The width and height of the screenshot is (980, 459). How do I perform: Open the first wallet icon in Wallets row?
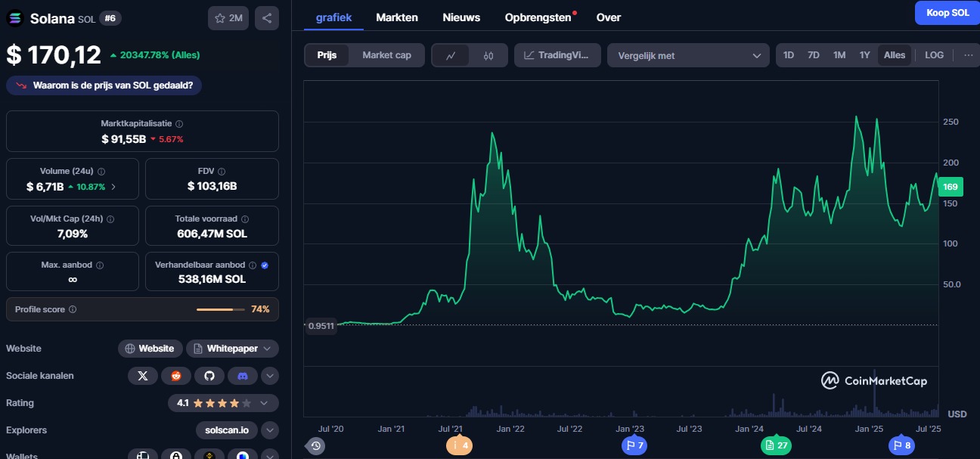[143, 454]
